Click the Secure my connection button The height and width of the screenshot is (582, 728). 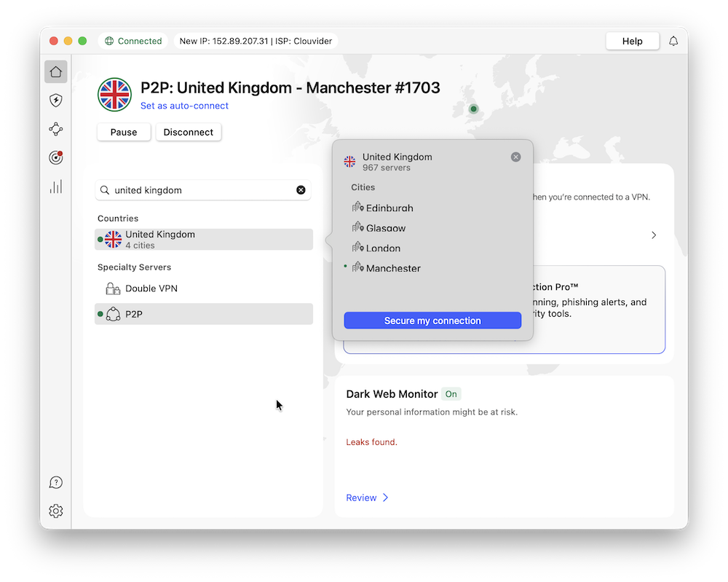click(432, 321)
